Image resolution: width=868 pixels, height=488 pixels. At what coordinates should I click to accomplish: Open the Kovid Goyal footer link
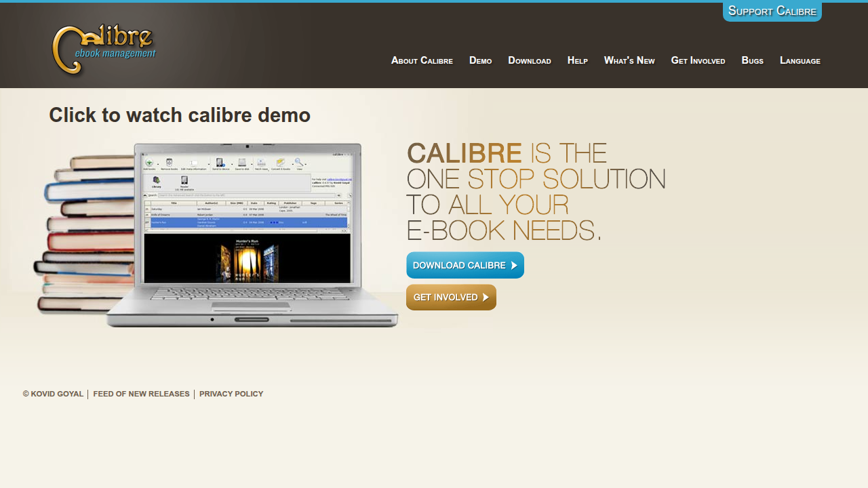coord(53,394)
